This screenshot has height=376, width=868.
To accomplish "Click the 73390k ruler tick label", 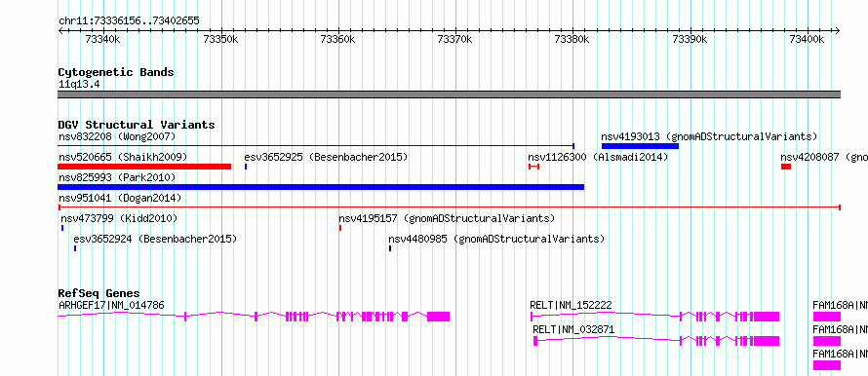I will point(690,39).
